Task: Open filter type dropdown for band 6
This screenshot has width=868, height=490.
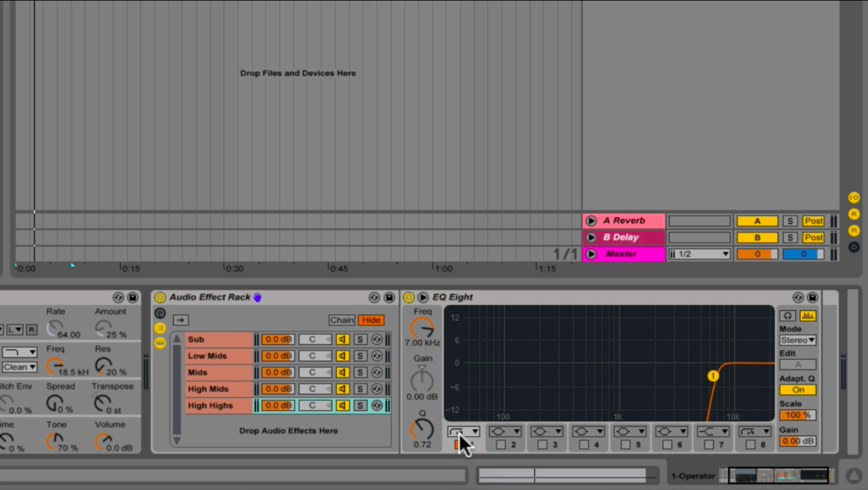Action: tap(672, 431)
